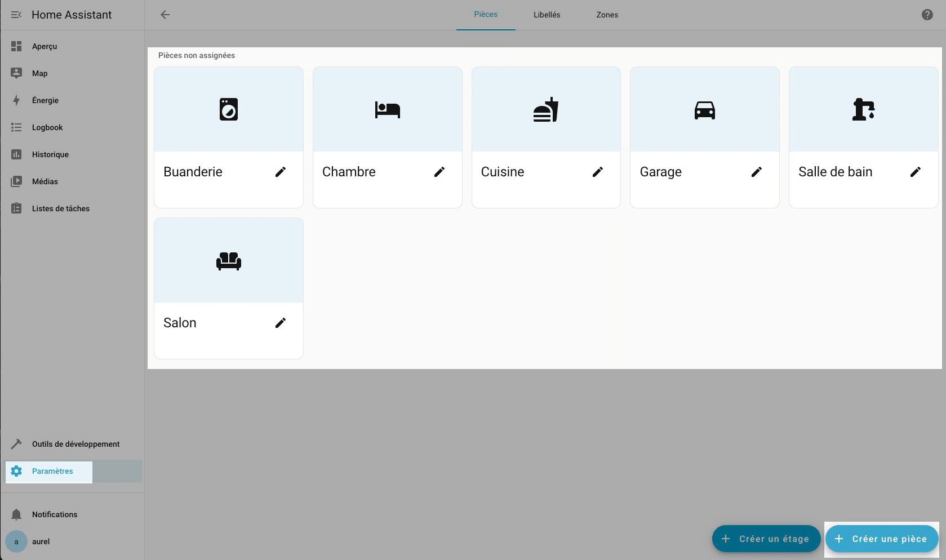The height and width of the screenshot is (560, 946).
Task: Click the Buanderie room name
Action: [x=193, y=172]
